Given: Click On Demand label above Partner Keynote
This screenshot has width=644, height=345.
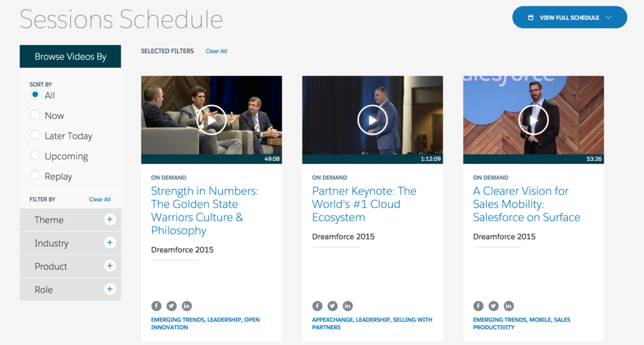Looking at the screenshot, I should pyautogui.click(x=330, y=178).
